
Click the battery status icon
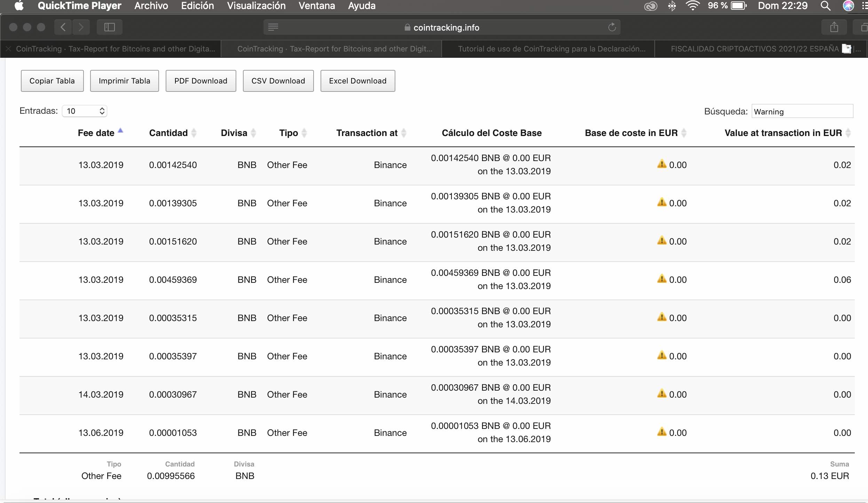point(739,6)
